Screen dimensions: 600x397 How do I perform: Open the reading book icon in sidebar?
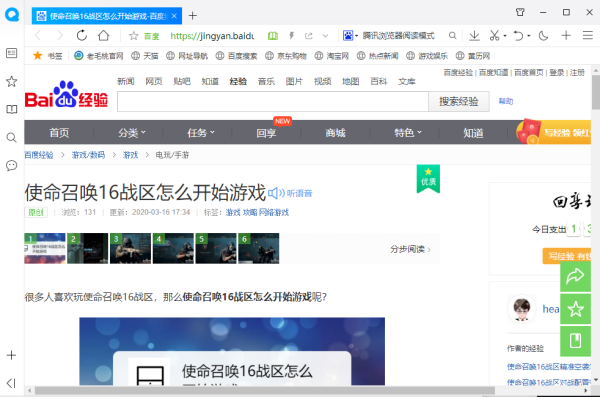[x=11, y=109]
